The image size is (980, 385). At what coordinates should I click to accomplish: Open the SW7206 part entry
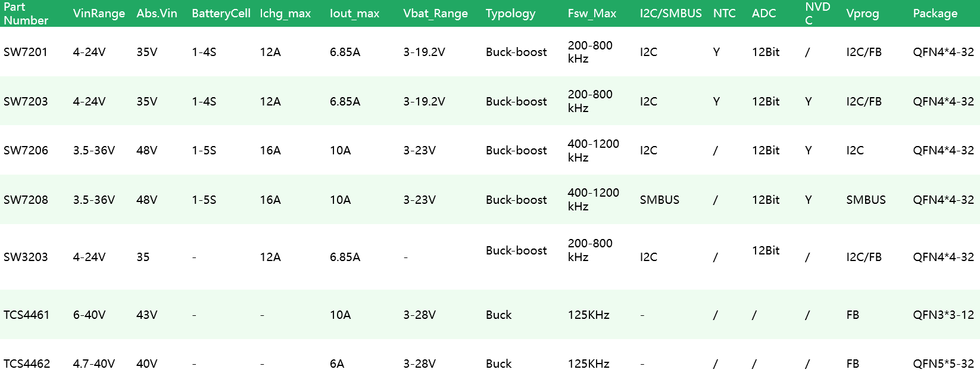(26, 150)
